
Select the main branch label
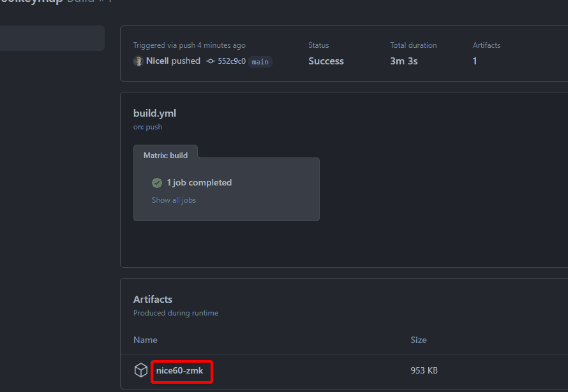tap(260, 62)
